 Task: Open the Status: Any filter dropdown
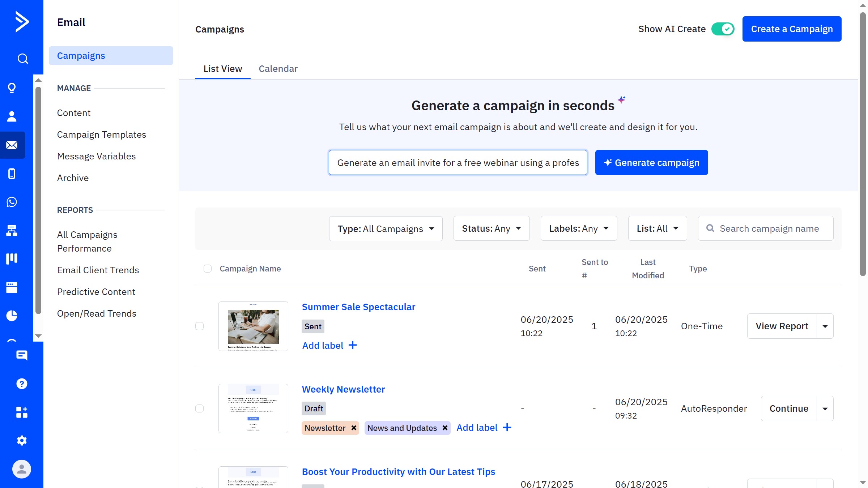491,229
